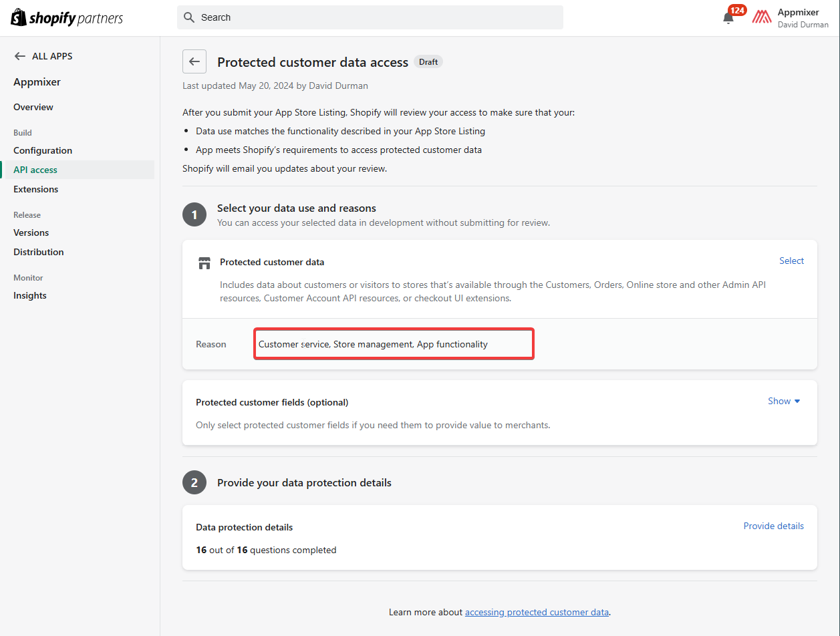This screenshot has width=840, height=636.
Task: Click the search magnifier icon
Action: pyautogui.click(x=189, y=17)
